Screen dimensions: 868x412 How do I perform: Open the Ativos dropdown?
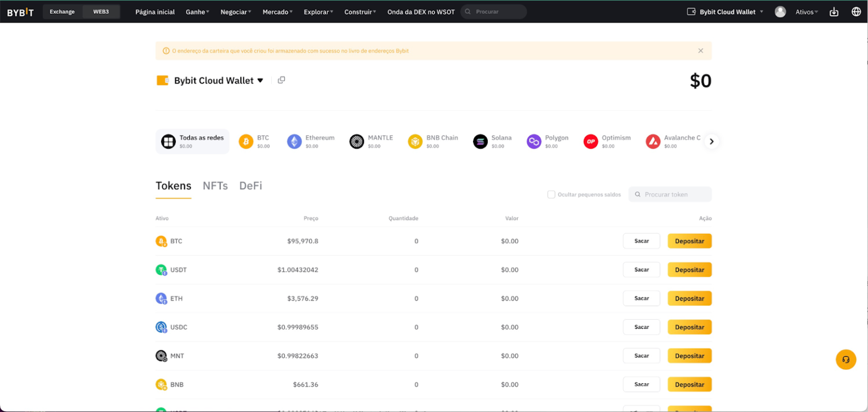point(806,11)
